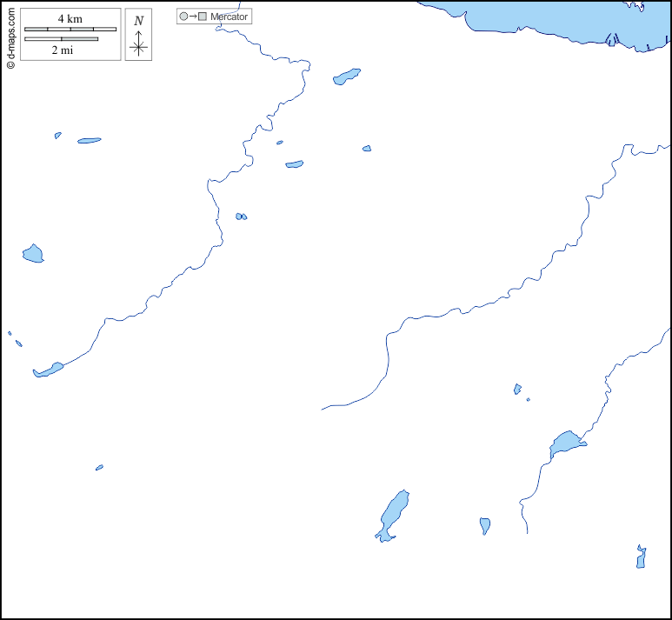The height and width of the screenshot is (620, 672).
Task: Click the square icon before Mercator text
Action: coord(203,17)
